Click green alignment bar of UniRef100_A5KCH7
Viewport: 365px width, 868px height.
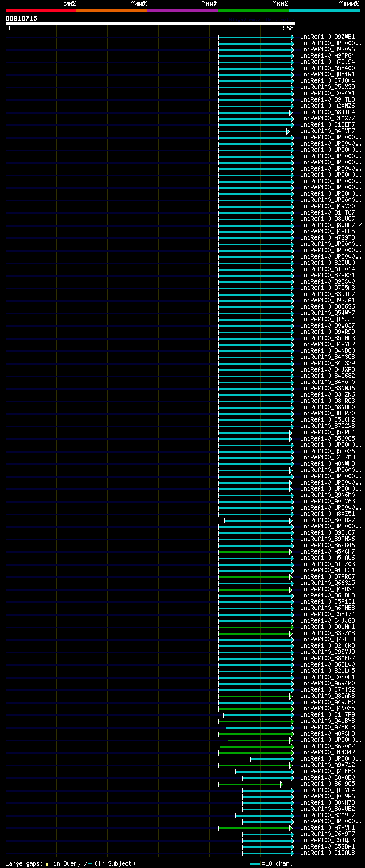255,552
